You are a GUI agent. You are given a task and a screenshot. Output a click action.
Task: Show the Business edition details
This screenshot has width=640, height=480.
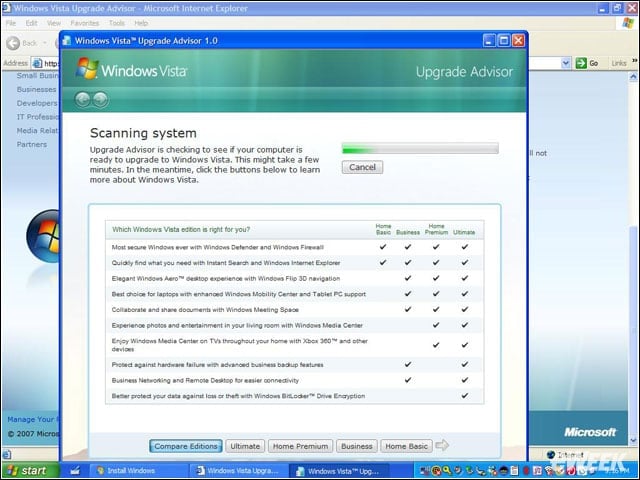coord(357,446)
